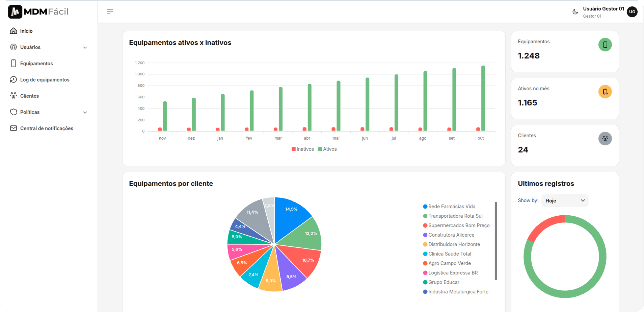The image size is (644, 312).
Task: Click the pie legend scrollbar
Action: coord(496,241)
